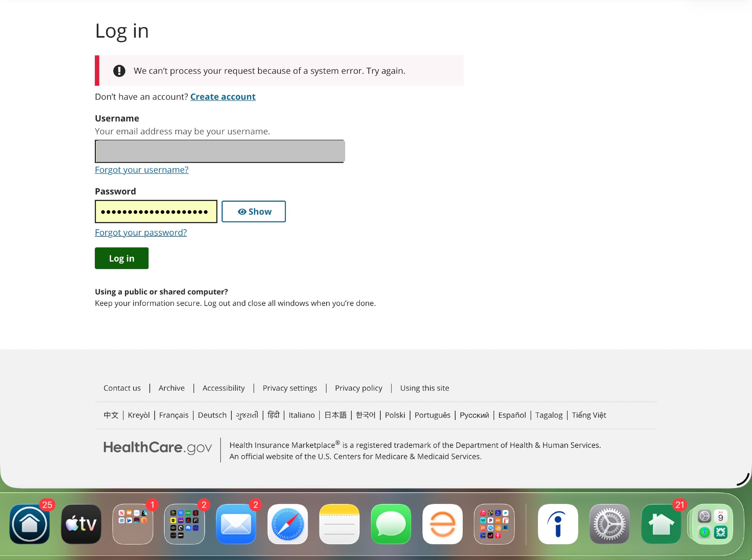
Task: Click the Username input field
Action: click(220, 151)
